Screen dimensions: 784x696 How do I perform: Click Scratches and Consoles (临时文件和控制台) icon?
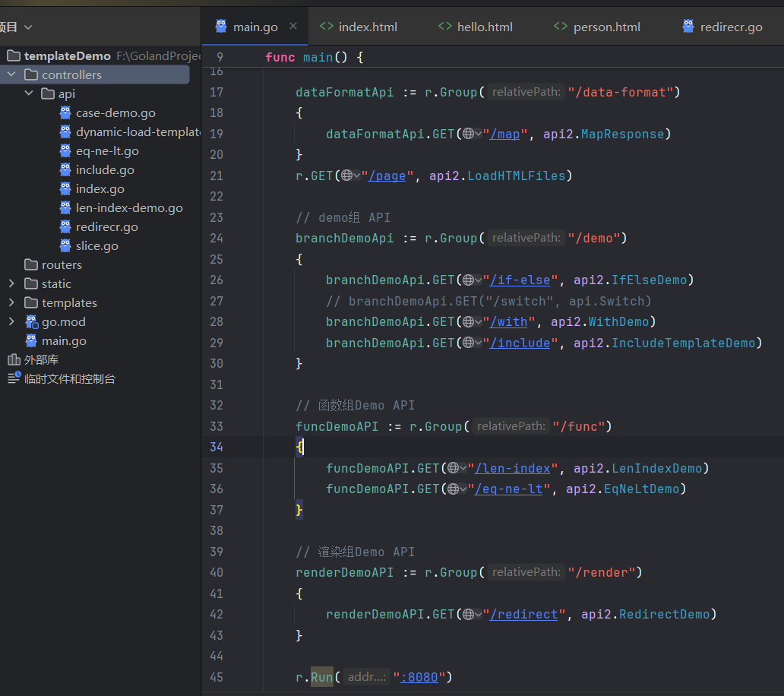[x=14, y=378]
